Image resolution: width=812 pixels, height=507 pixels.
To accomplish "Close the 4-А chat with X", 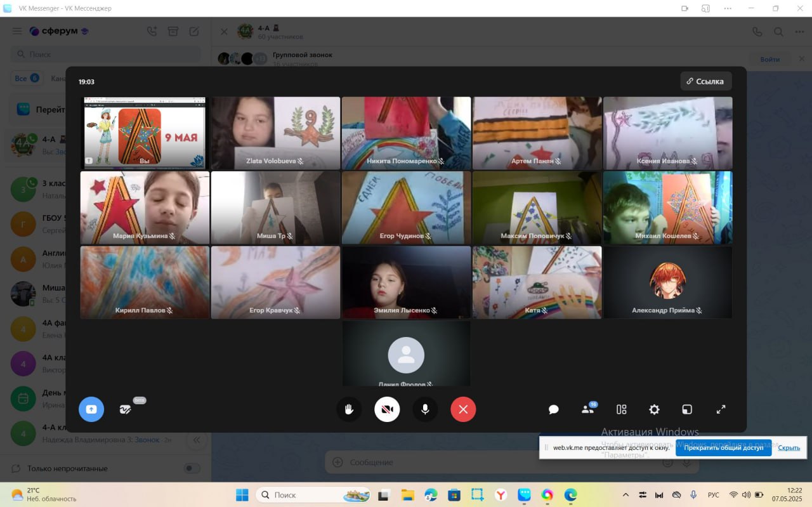I will click(224, 31).
